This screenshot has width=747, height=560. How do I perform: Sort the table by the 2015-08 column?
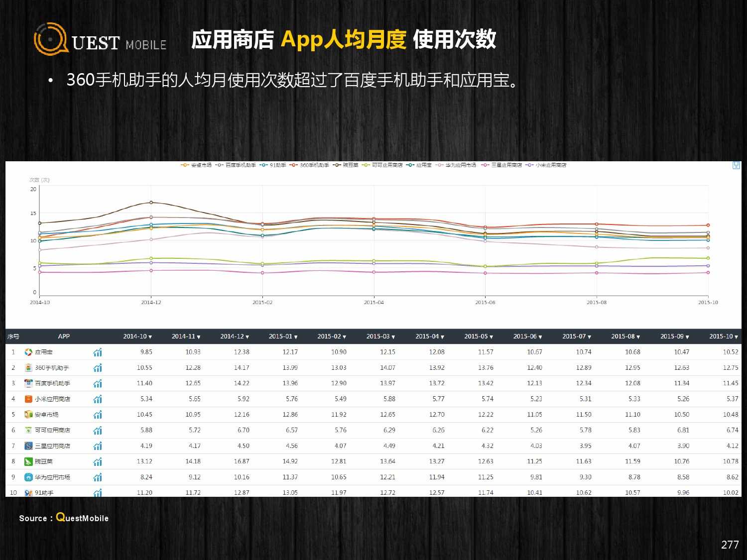626,336
